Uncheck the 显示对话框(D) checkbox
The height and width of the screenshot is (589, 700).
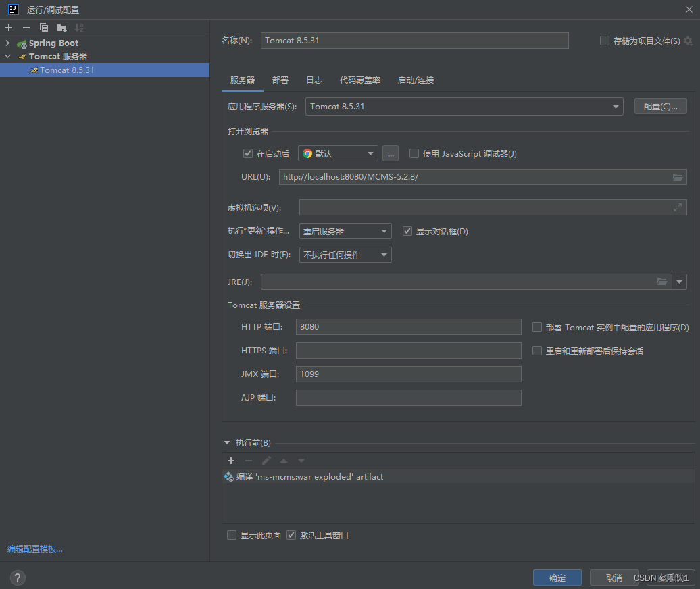407,230
